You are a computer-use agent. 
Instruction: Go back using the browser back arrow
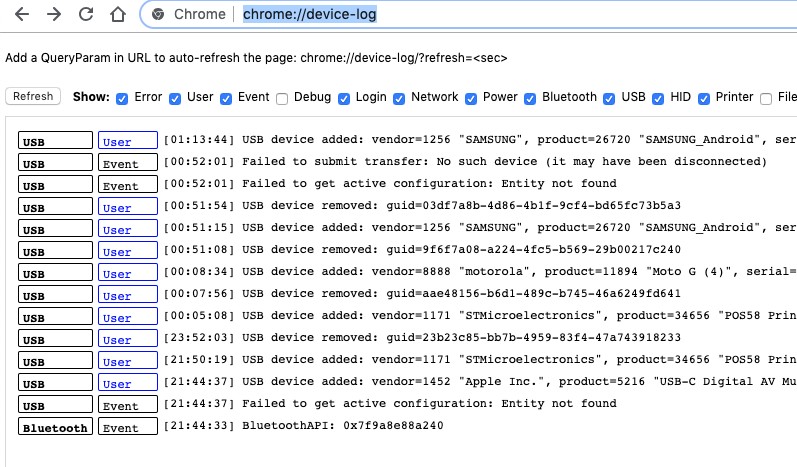tap(22, 14)
